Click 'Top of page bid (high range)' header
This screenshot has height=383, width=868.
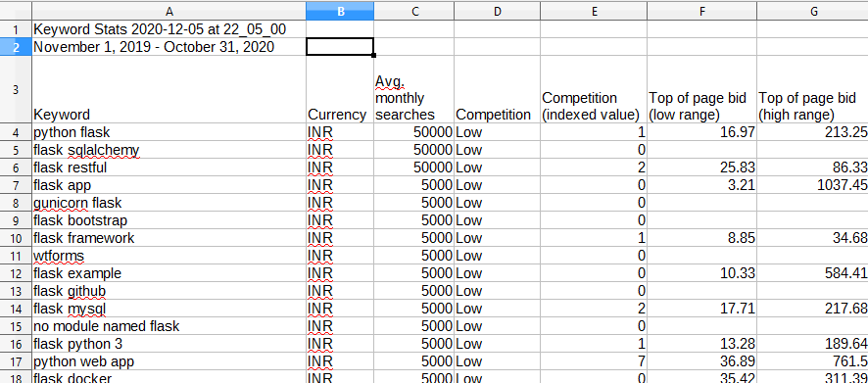pos(812,90)
